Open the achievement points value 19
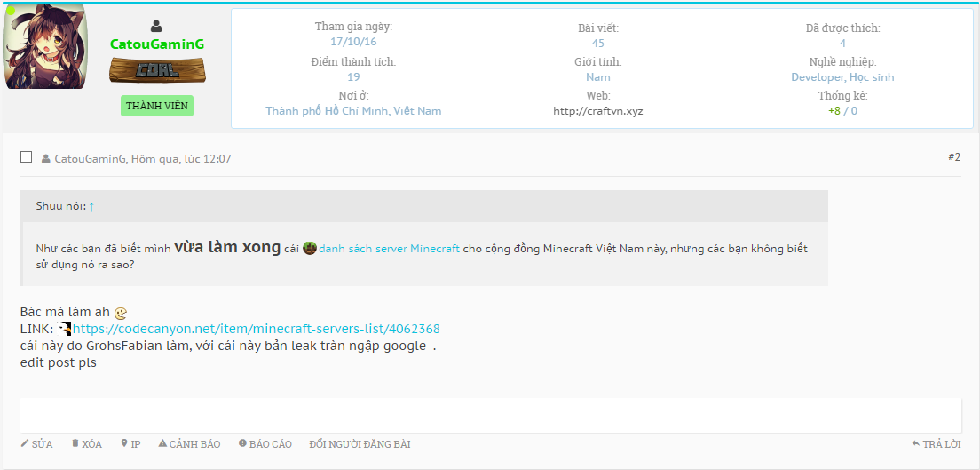This screenshot has height=470, width=980. (x=354, y=77)
